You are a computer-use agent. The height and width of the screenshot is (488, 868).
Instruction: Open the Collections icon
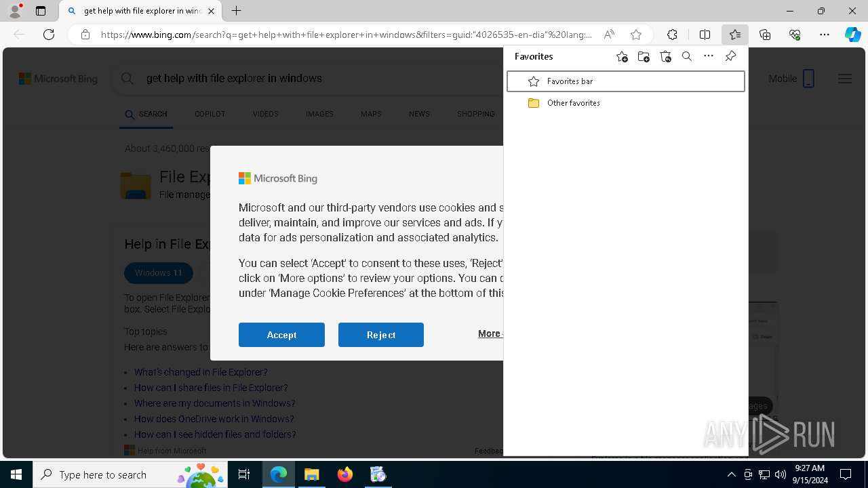click(x=765, y=35)
